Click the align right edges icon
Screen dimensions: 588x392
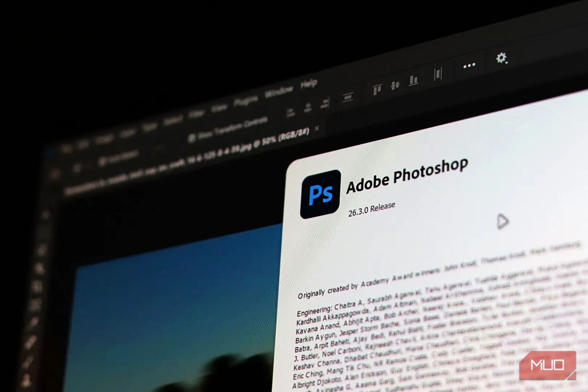[x=326, y=103]
